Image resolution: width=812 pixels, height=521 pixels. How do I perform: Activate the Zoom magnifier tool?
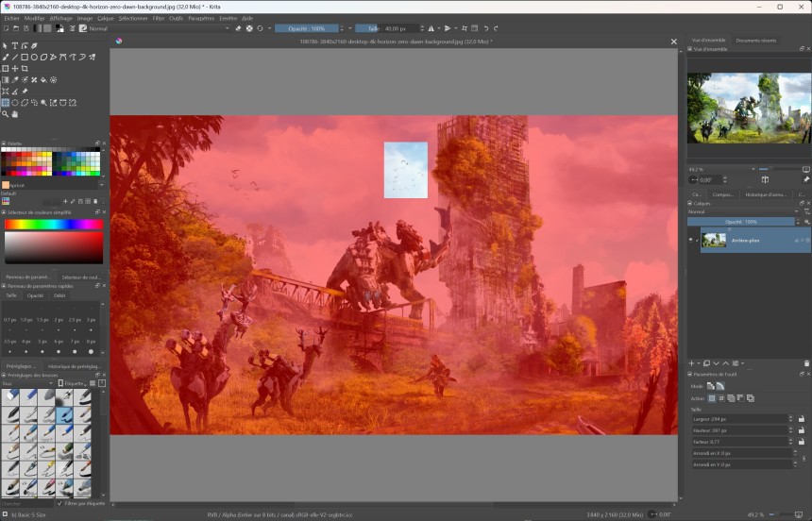[5, 114]
